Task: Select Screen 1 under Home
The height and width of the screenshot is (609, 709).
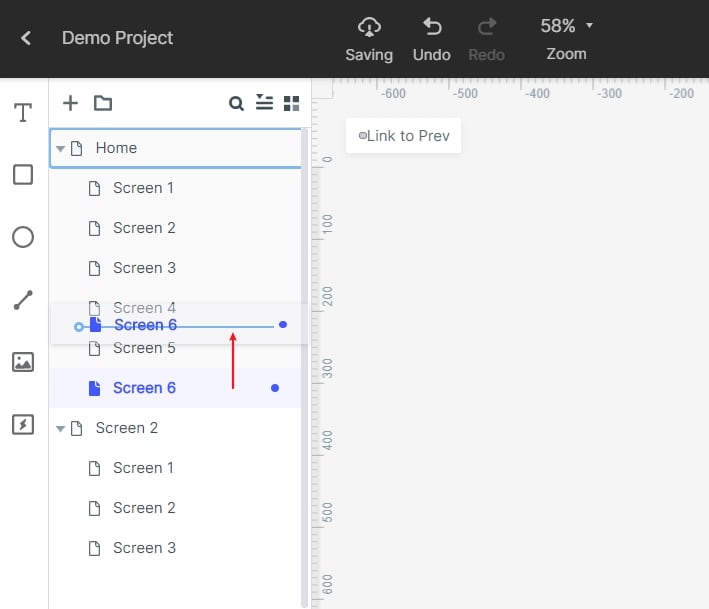Action: point(175,188)
